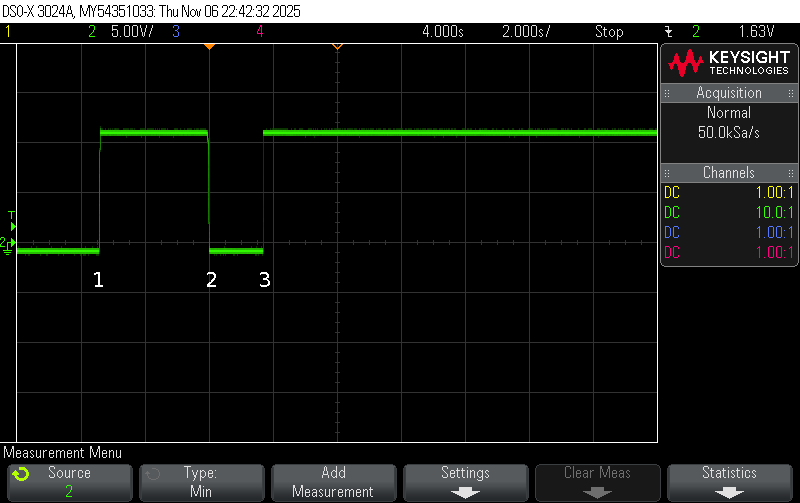800x503 pixels.
Task: Select channel 4 indicator in header
Action: click(x=260, y=32)
